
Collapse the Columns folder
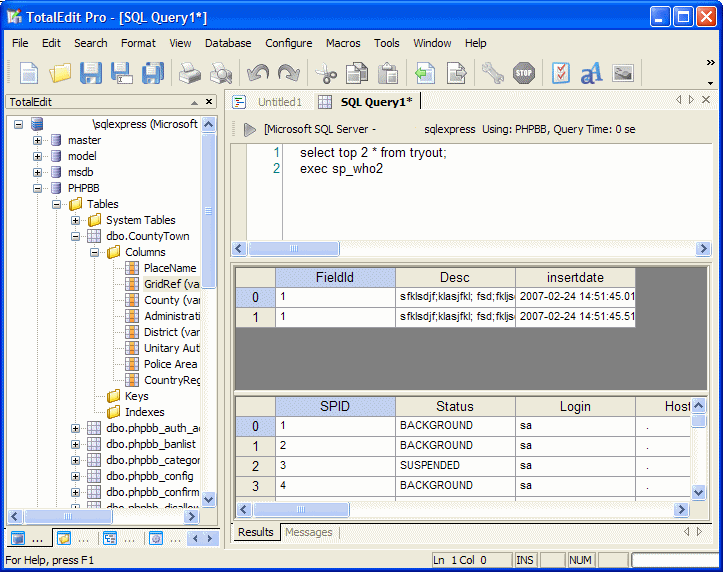[94, 252]
